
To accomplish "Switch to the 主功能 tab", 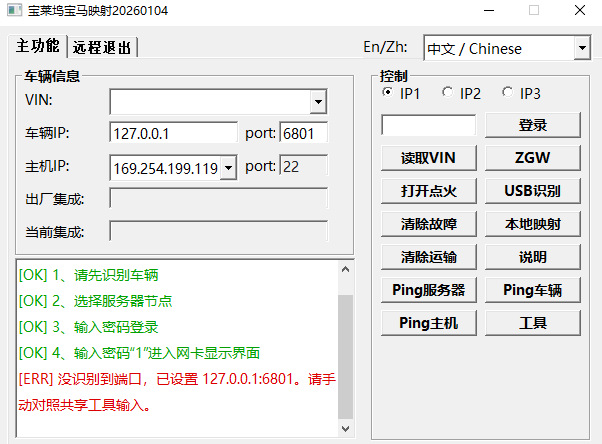I will 38,46.
